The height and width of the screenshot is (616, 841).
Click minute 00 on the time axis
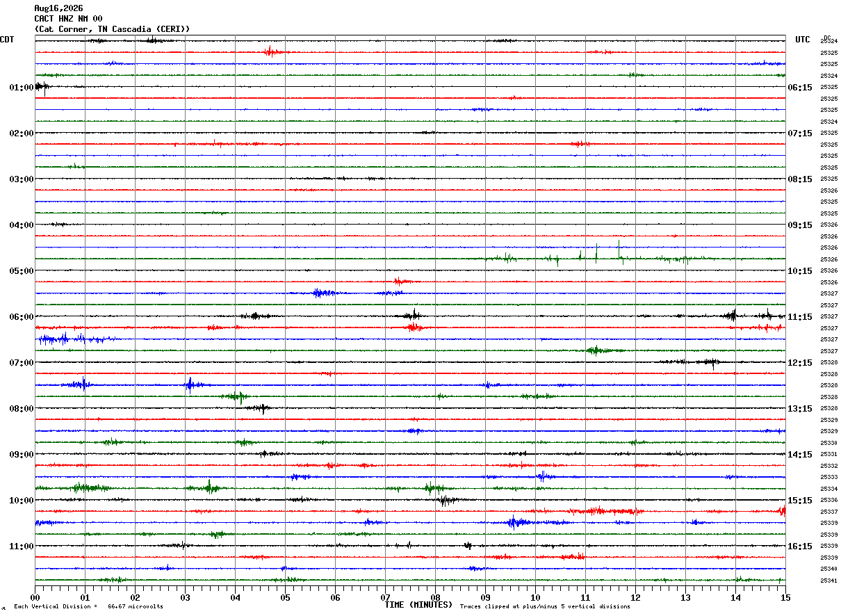pos(35,597)
